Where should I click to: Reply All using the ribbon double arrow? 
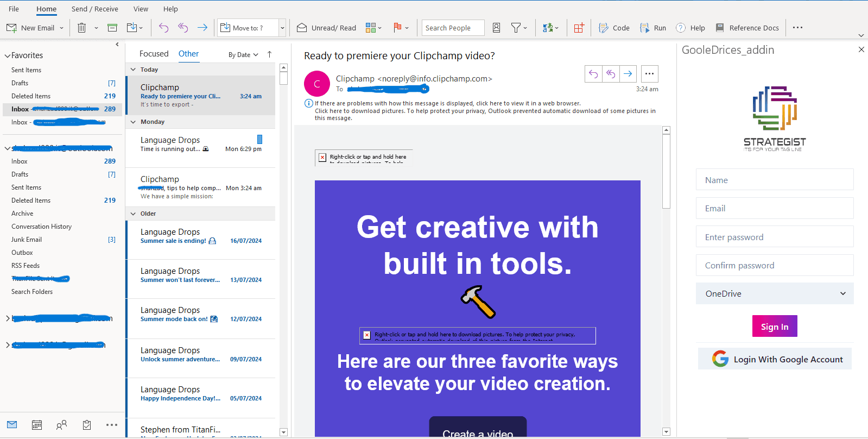(183, 28)
